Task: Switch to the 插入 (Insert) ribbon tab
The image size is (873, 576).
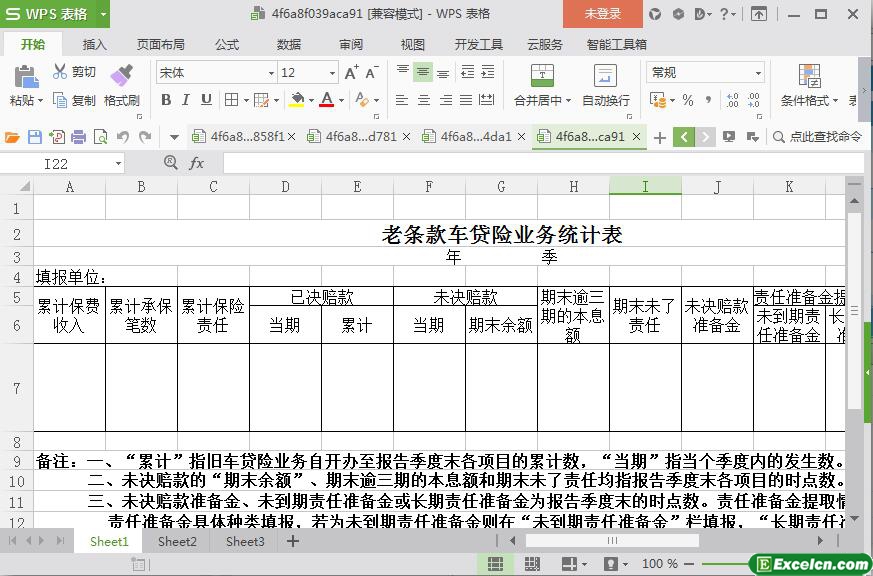Action: [x=94, y=44]
